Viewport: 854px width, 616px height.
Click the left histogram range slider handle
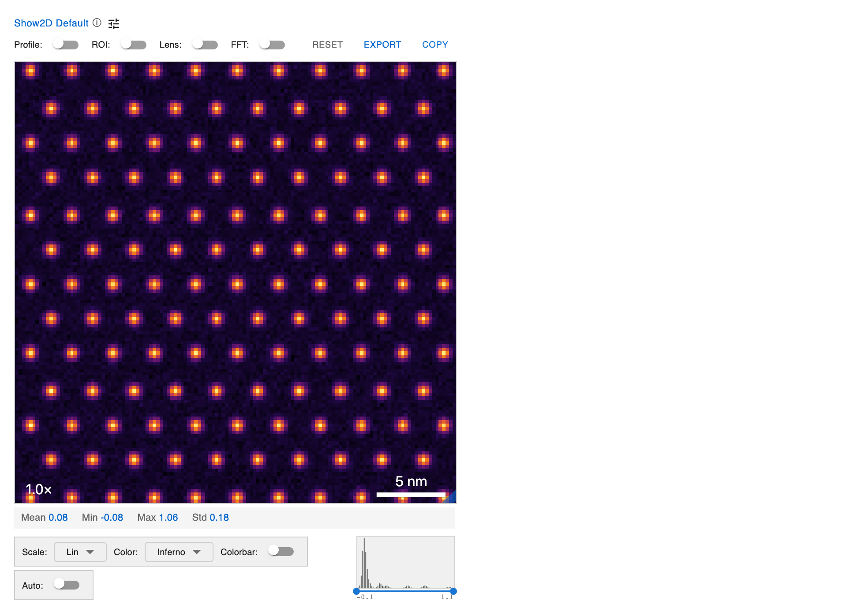[x=356, y=591]
